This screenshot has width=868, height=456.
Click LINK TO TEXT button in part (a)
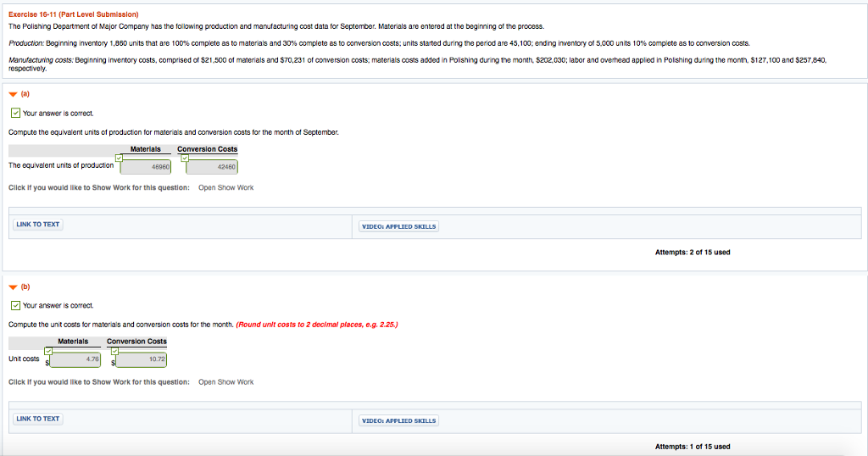(x=38, y=225)
